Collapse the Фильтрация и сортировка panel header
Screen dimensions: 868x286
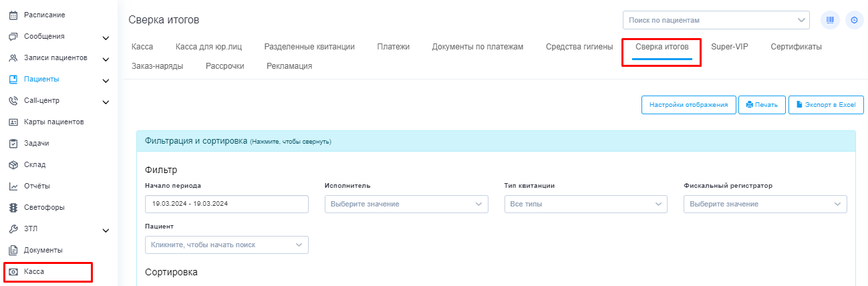coord(496,141)
